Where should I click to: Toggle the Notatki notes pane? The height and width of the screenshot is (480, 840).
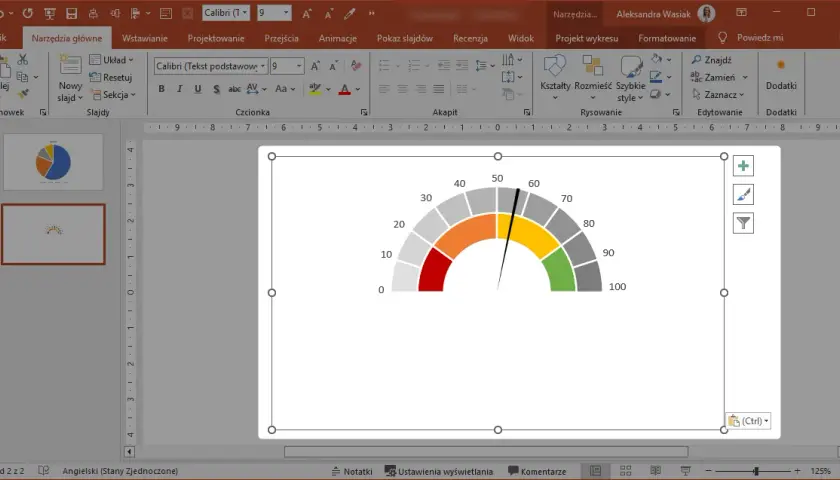coord(352,471)
